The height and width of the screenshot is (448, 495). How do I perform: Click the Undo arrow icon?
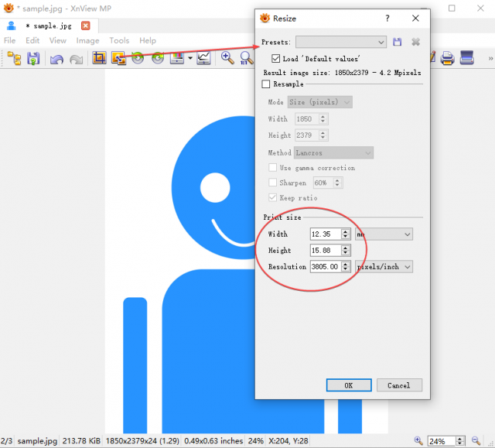[x=56, y=59]
